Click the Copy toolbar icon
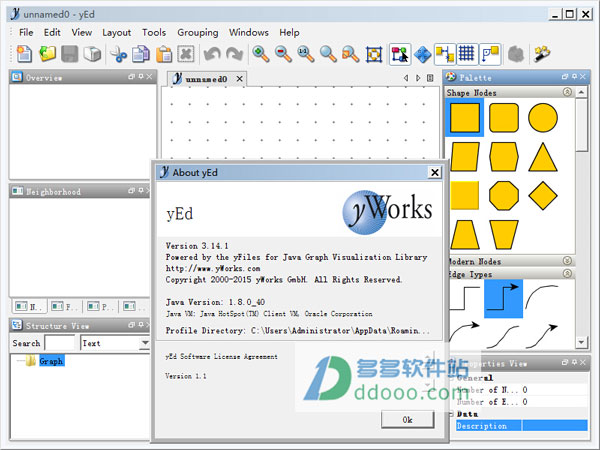 point(141,54)
